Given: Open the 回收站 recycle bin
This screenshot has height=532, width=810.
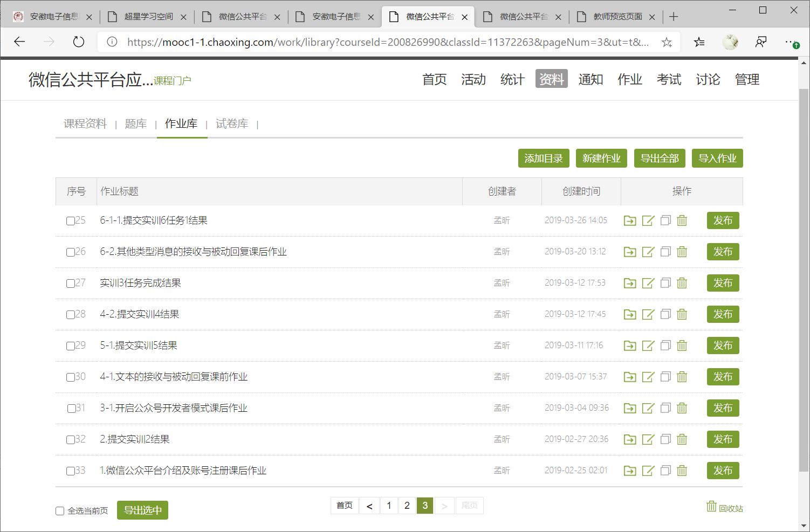Looking at the screenshot, I should [x=725, y=508].
